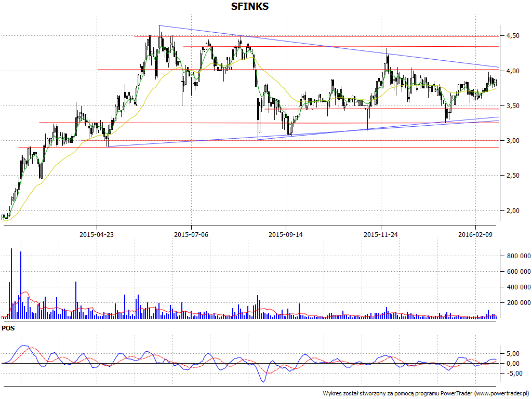Select the 400 000 volume axis label

point(519,287)
